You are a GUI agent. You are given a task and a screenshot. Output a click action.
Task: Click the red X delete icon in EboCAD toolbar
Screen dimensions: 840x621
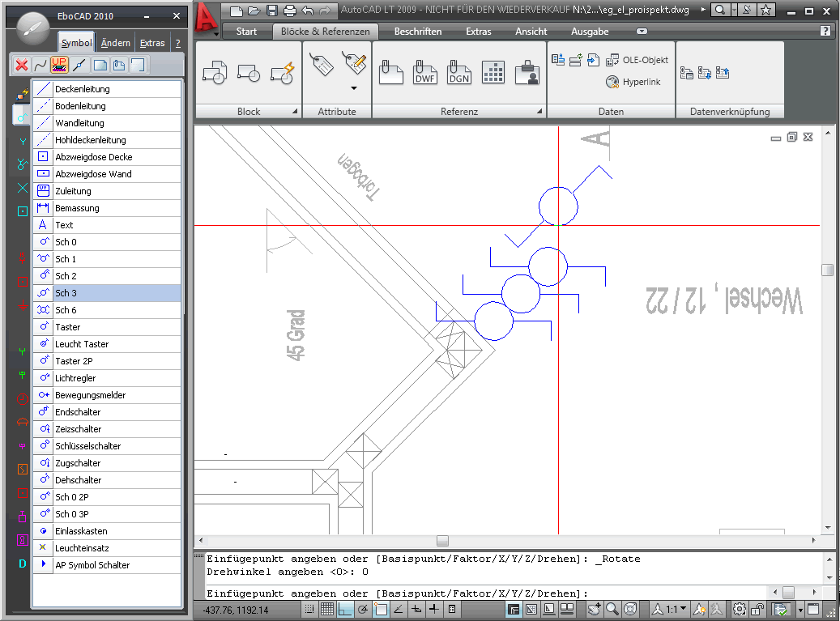click(x=22, y=66)
